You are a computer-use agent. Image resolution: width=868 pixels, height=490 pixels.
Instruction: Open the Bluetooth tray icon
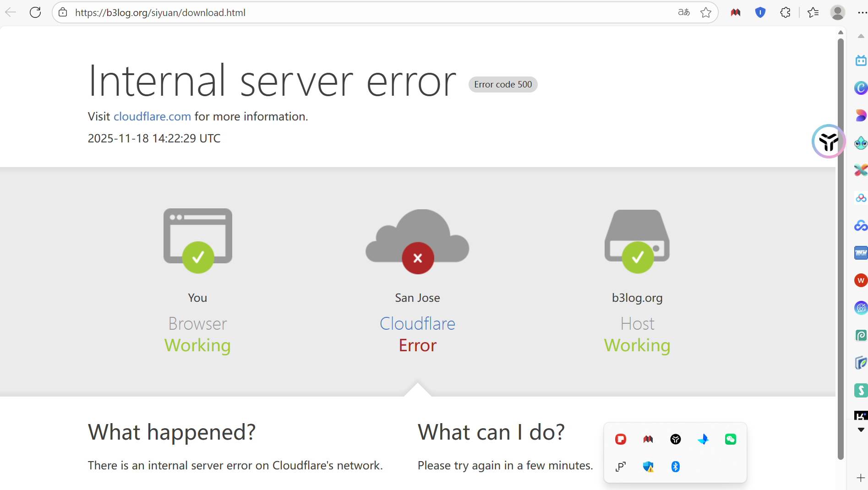(x=676, y=467)
